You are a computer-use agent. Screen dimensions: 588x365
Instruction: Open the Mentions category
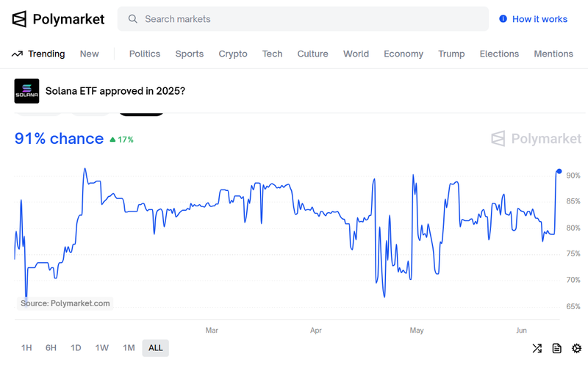[x=553, y=54]
